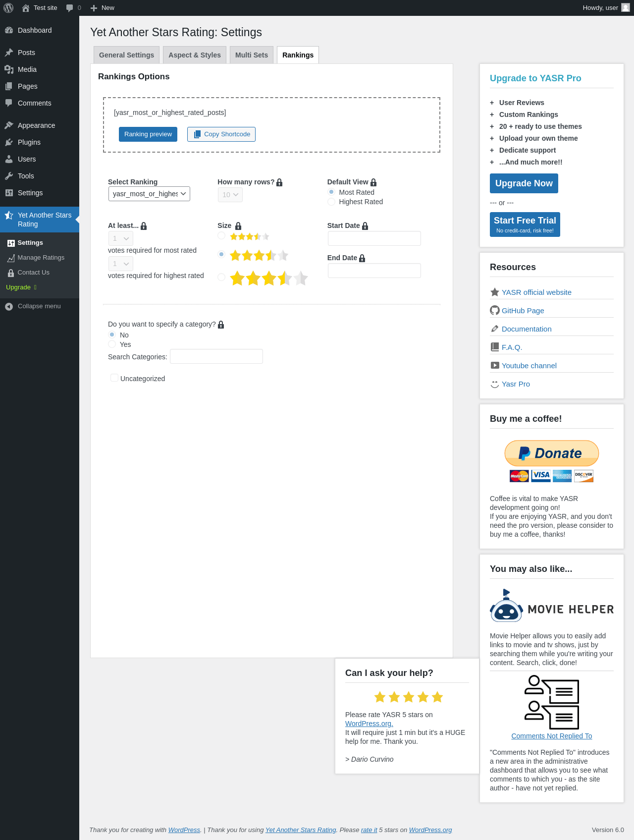Open the comments bubble in admin bar
The width and height of the screenshot is (634, 840).
click(x=69, y=8)
